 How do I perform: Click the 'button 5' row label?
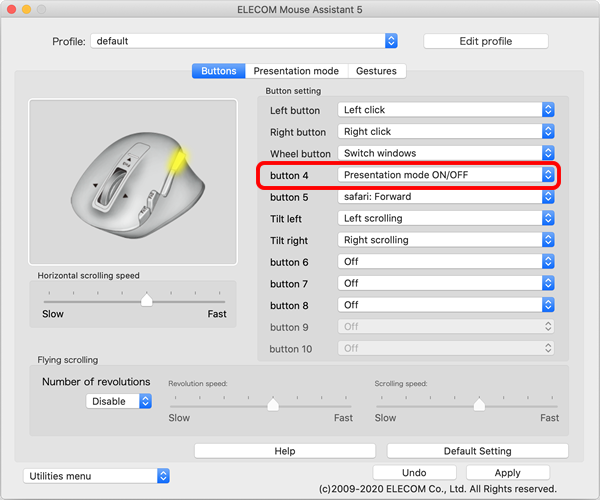click(x=289, y=197)
